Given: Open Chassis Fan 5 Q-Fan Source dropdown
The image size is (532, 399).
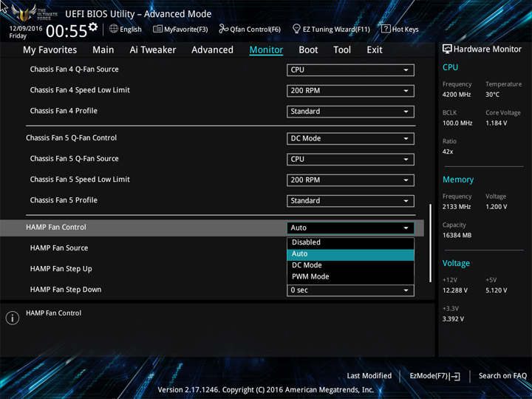Looking at the screenshot, I should click(350, 160).
